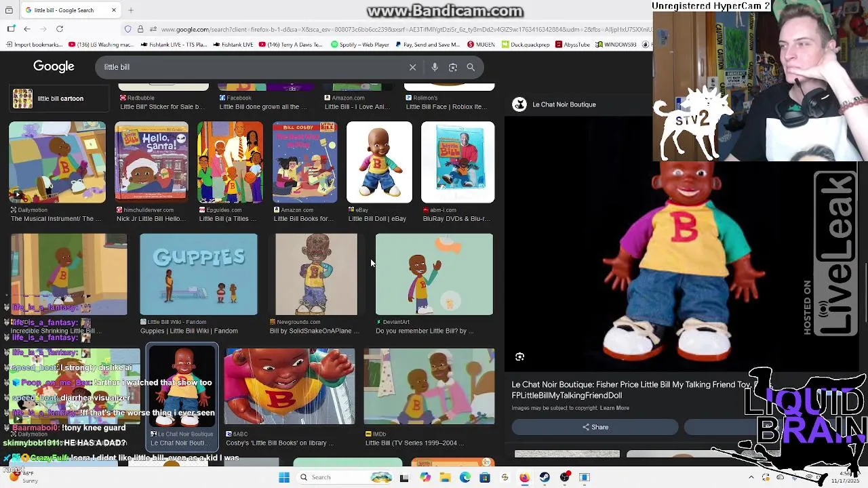Select Le Chat Noir Boutique doll thumbnail
The image size is (868, 488).
(x=182, y=386)
